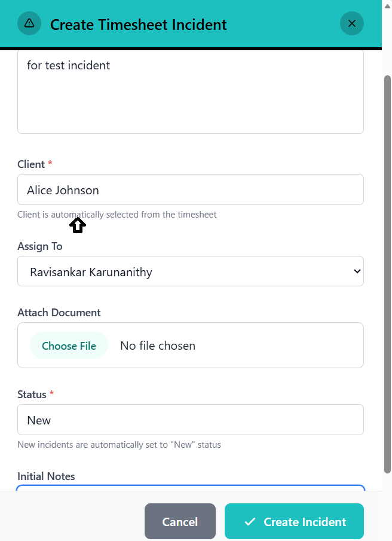
Task: Click the Initial Notes label
Action: tap(46, 476)
